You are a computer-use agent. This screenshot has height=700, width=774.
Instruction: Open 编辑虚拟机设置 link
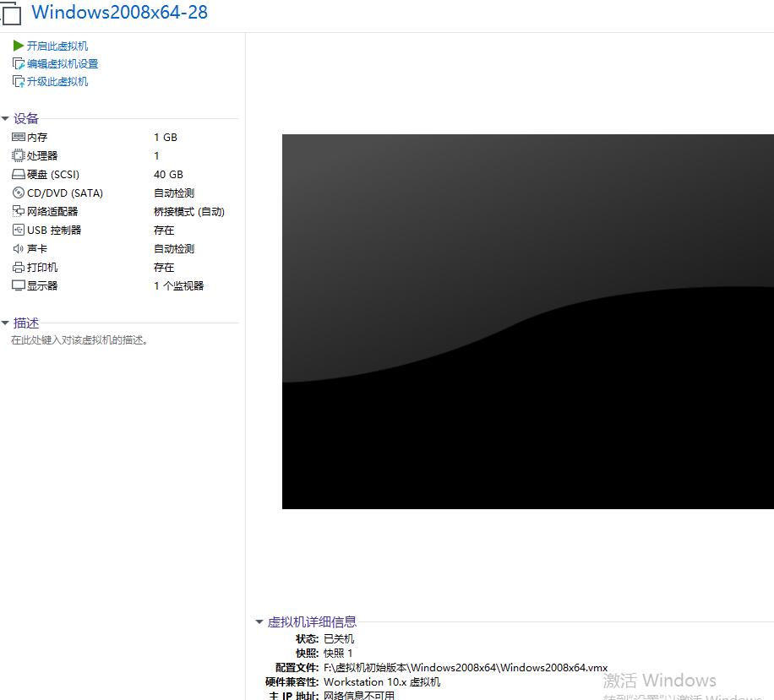pyautogui.click(x=63, y=63)
